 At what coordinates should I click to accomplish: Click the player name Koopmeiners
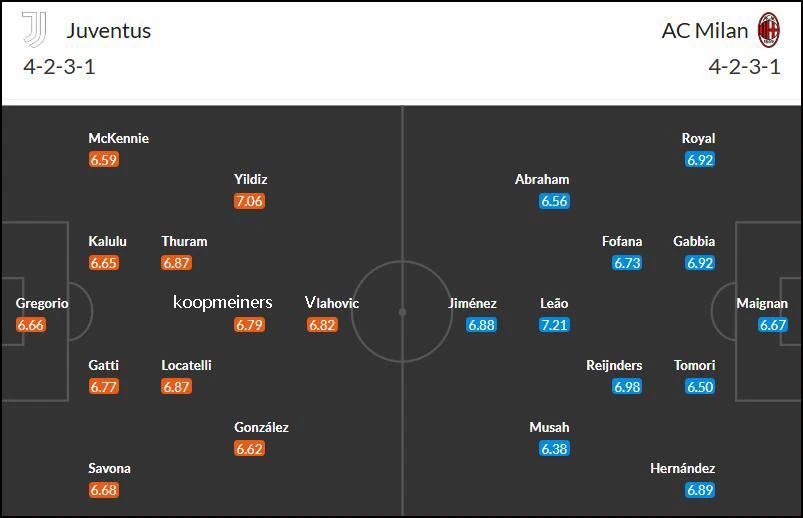(223, 302)
